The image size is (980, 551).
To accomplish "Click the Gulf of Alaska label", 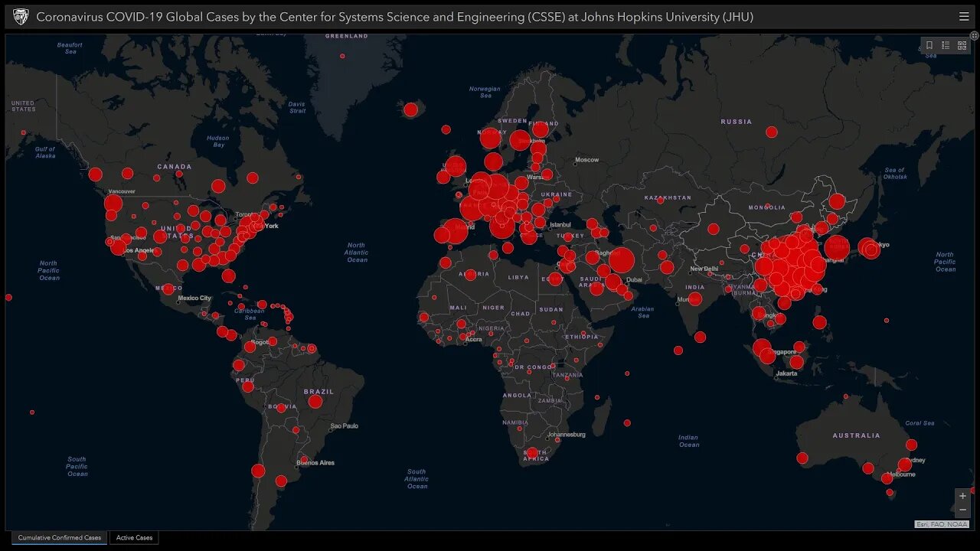I will click(x=45, y=152).
